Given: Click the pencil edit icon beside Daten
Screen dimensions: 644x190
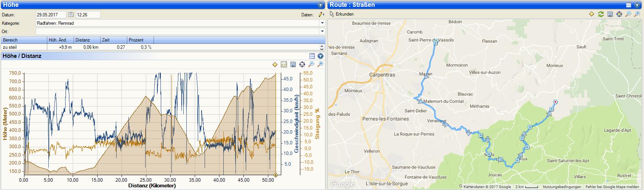Looking at the screenshot, I should pos(321,15).
